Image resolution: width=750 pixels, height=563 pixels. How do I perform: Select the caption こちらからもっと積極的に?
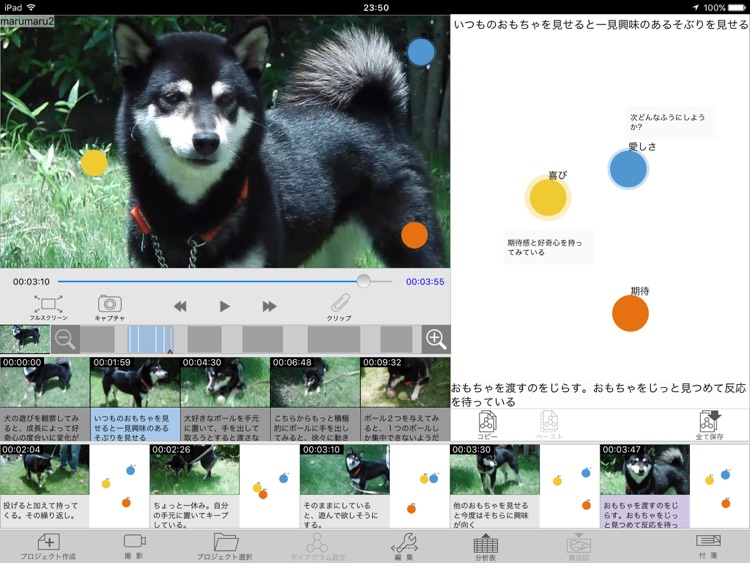pos(315,424)
